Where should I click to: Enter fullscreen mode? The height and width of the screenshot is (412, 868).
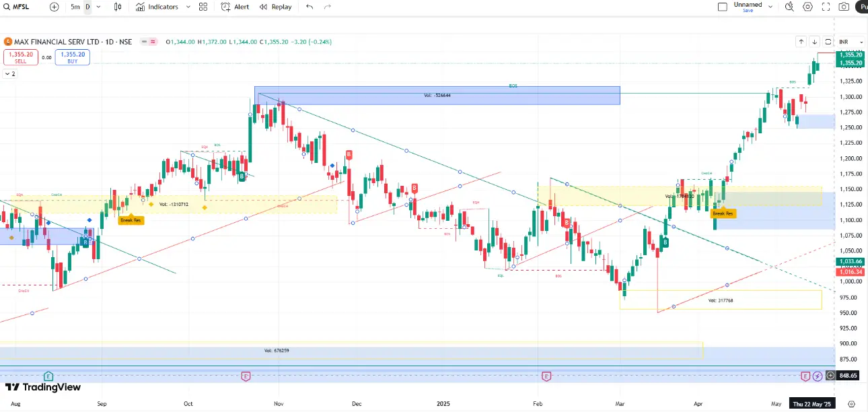(826, 7)
